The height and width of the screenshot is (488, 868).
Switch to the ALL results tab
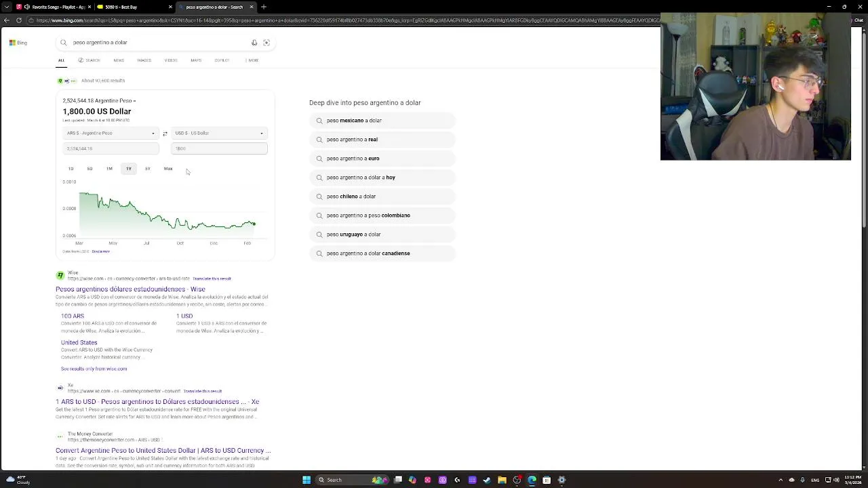[x=61, y=60]
